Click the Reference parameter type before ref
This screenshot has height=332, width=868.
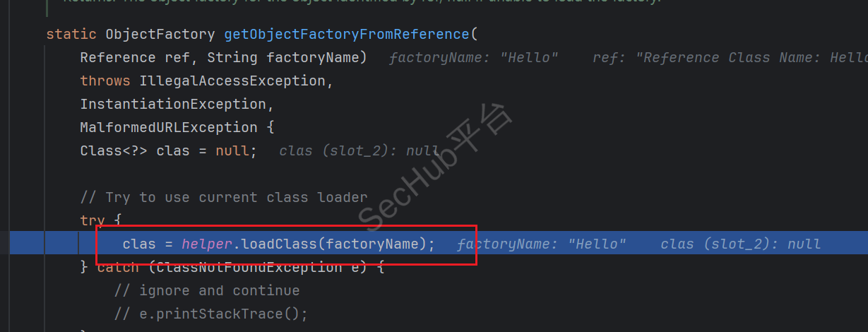pyautogui.click(x=118, y=57)
